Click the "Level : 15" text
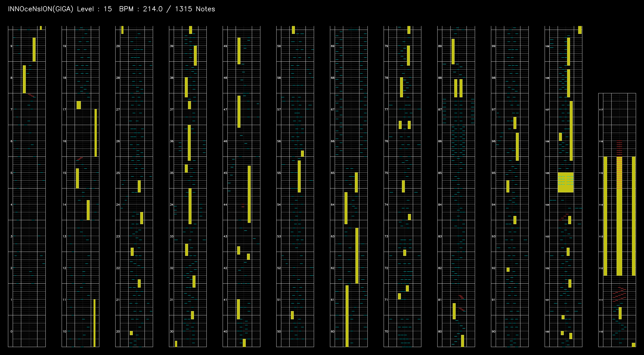 pyautogui.click(x=95, y=9)
